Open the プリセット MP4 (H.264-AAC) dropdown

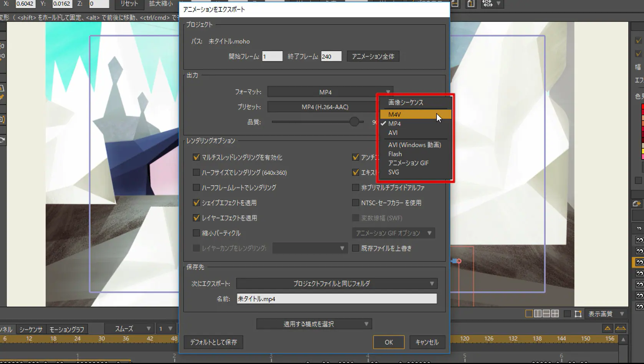tap(324, 107)
